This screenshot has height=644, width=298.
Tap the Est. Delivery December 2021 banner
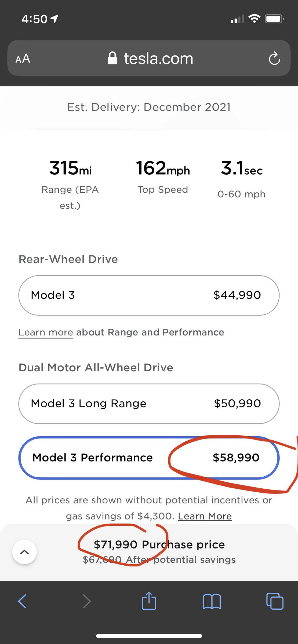pyautogui.click(x=149, y=107)
